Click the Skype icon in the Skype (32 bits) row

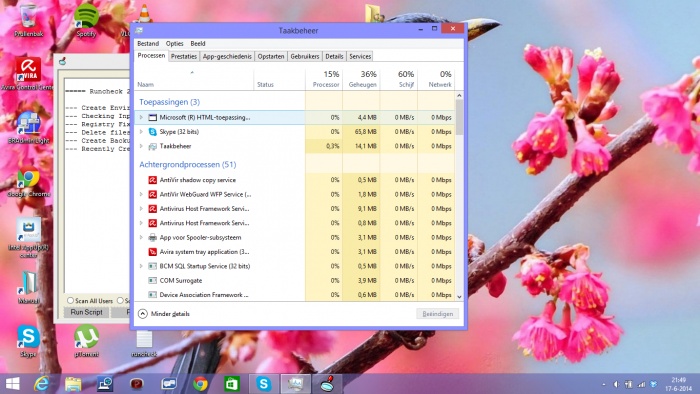[x=153, y=132]
